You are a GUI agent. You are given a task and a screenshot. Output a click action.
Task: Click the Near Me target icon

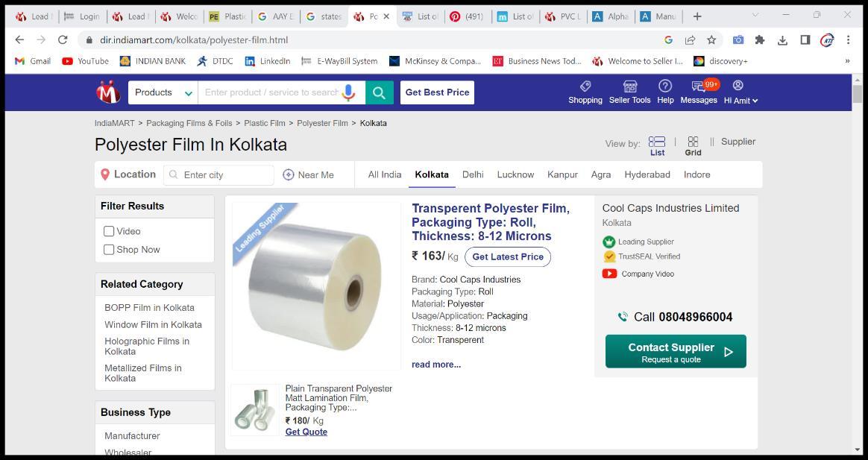coord(289,175)
